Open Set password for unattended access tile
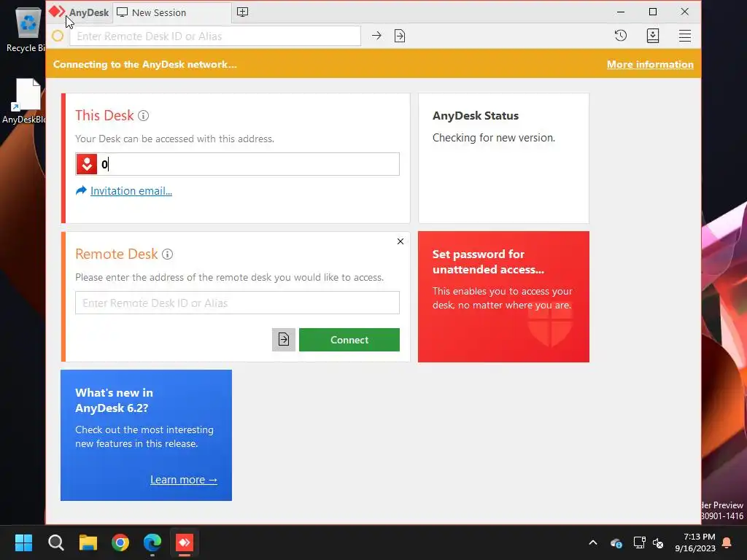This screenshot has height=560, width=747. coord(503,297)
